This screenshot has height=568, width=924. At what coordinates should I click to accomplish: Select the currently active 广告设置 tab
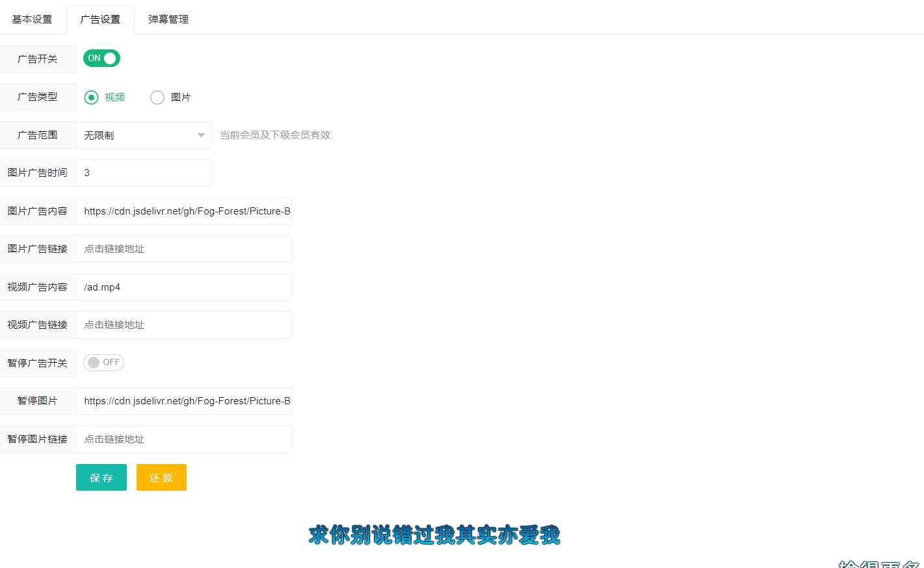(100, 19)
